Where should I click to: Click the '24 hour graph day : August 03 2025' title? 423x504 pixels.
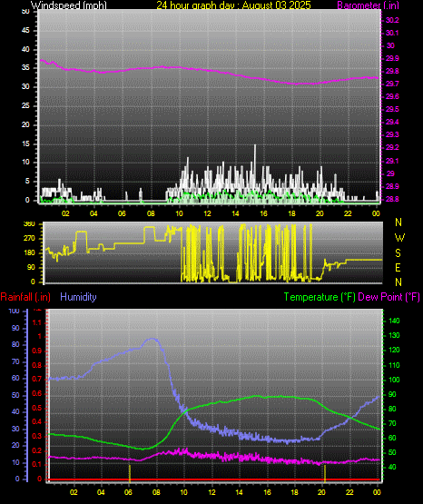click(x=233, y=5)
